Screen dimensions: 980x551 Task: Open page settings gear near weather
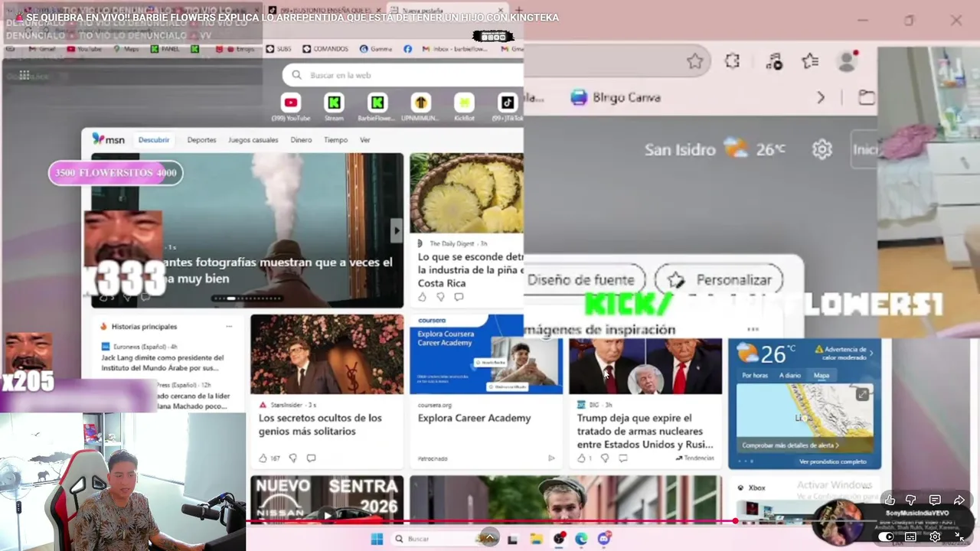(x=822, y=149)
